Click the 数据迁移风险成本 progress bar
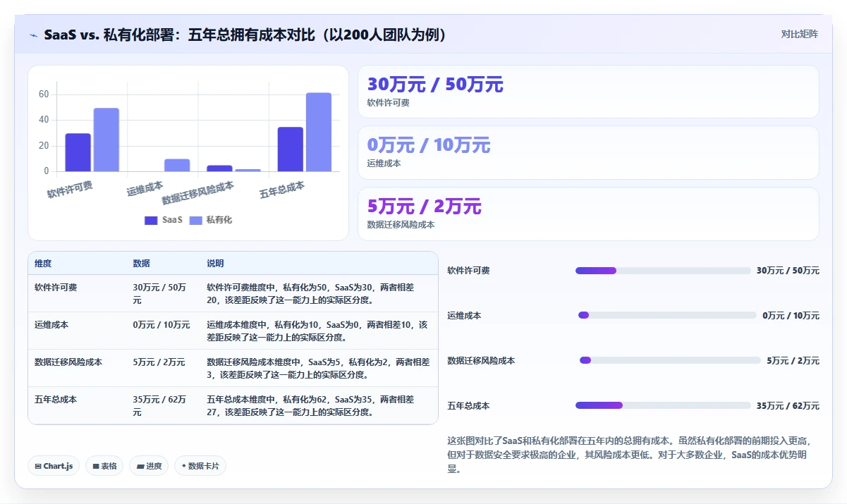 click(670, 360)
